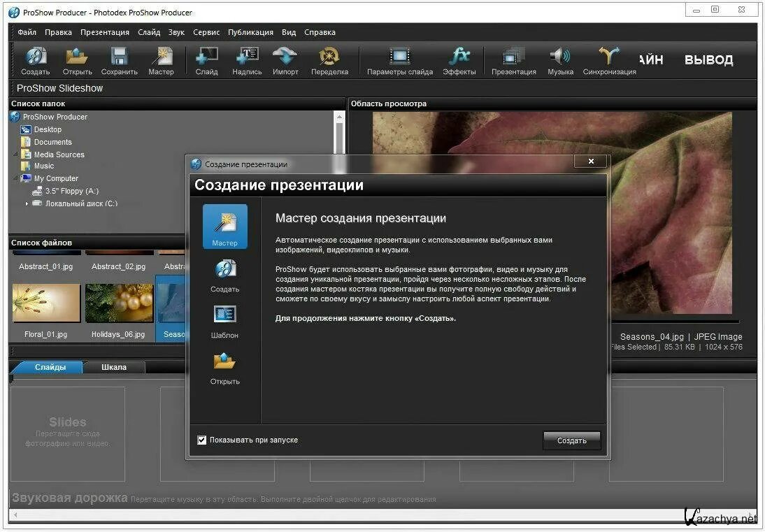Expand the Media Sources tree node
This screenshot has height=532, width=765.
point(15,154)
